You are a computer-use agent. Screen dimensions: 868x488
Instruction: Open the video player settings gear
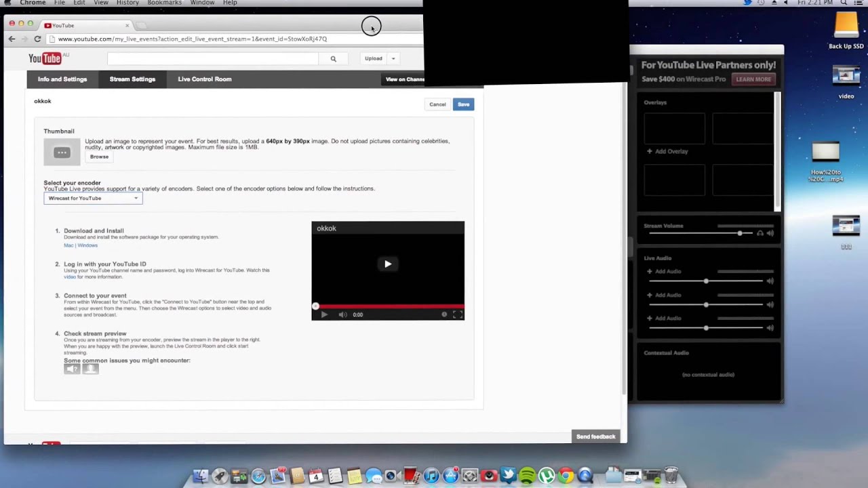click(x=444, y=314)
